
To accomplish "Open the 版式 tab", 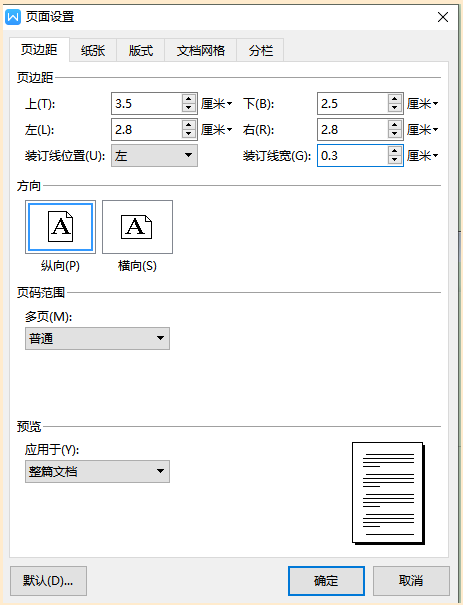I will pyautogui.click(x=141, y=50).
